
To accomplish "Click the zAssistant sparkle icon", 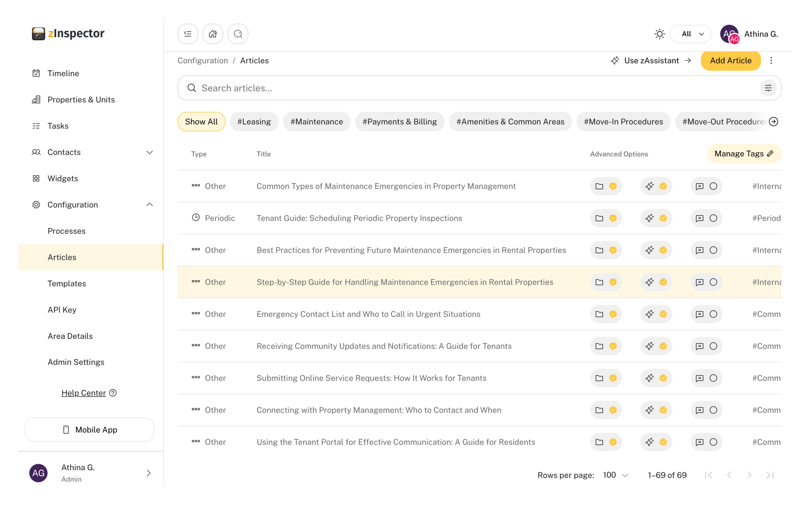I will pyautogui.click(x=615, y=61).
